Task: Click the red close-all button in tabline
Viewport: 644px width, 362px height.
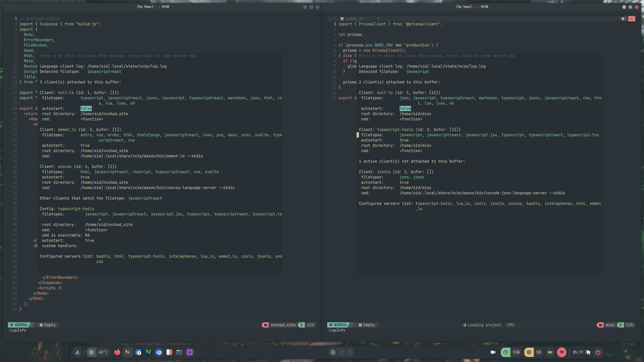Action: [632, 19]
